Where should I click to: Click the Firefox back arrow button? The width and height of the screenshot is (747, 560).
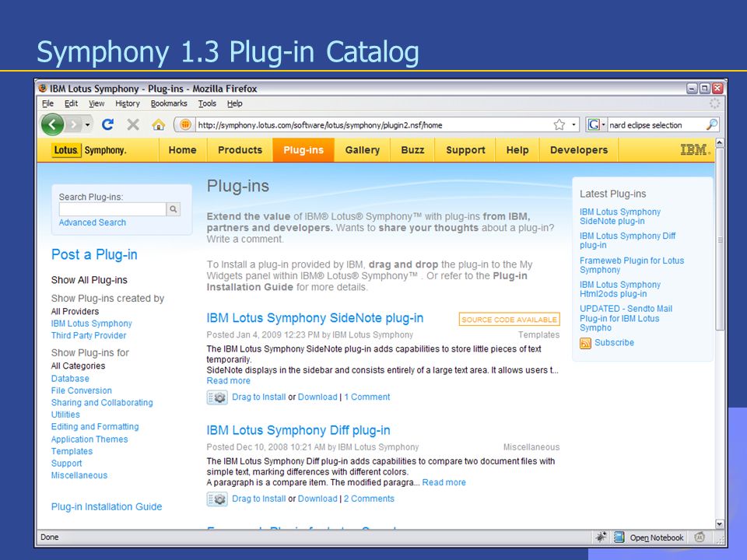52,124
